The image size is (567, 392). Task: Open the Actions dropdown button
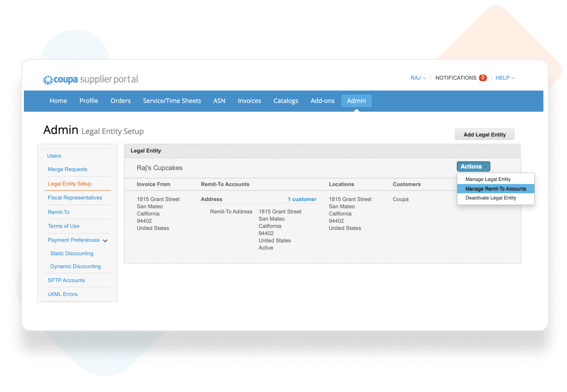(473, 167)
